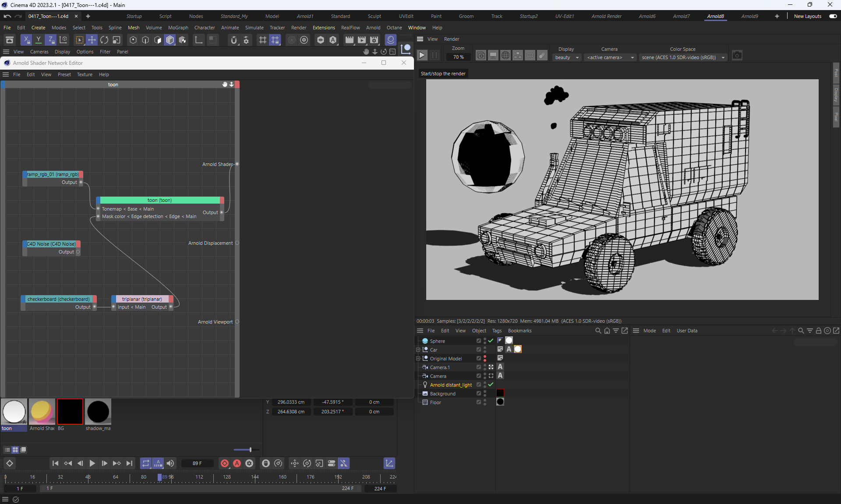Viewport: 841px width, 504px height.
Task: Click the timeline loop playback icon
Action: (x=145, y=463)
